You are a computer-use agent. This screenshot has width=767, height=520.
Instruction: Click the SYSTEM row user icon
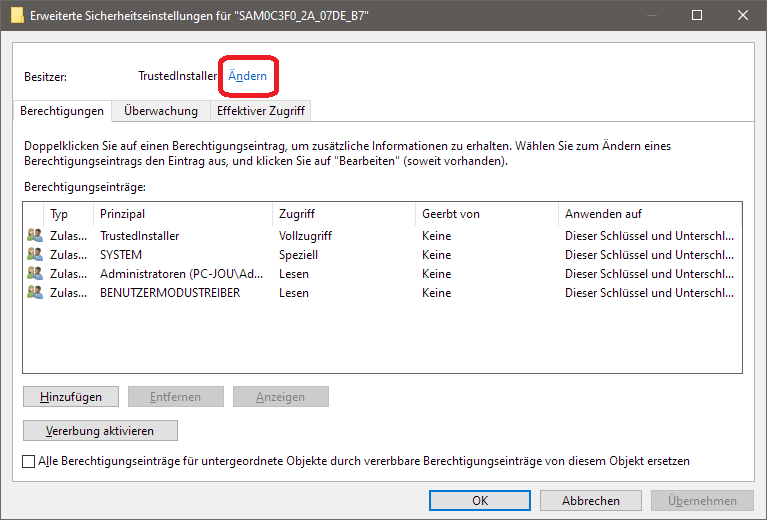[x=35, y=255]
